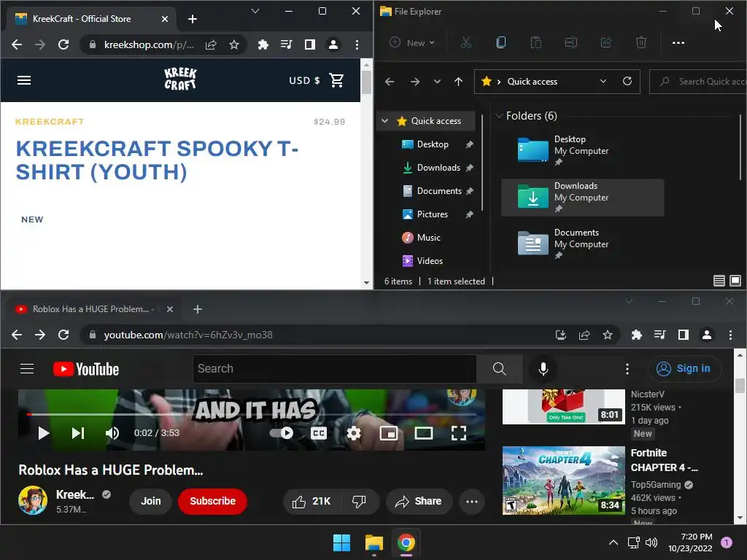Select Videos in the File Explorer sidebar
Viewport: 747px width, 560px height.
429,261
